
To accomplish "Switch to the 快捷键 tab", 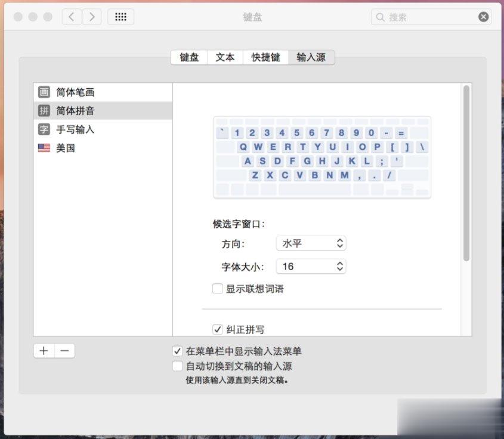I will (265, 57).
